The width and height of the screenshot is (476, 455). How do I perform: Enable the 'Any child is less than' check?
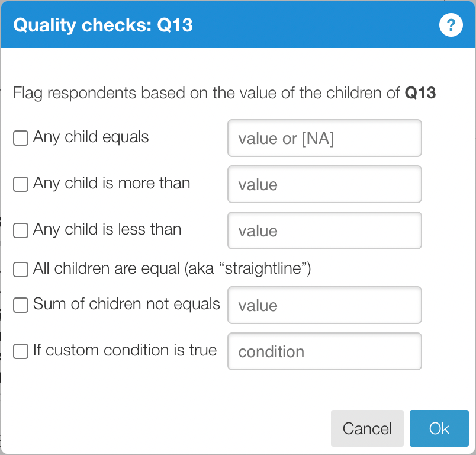point(20,230)
